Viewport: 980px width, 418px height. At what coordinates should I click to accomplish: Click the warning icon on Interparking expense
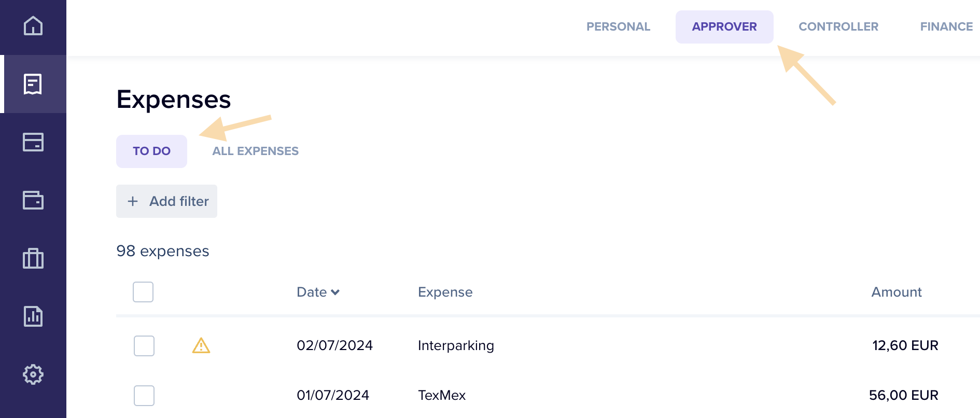click(x=201, y=345)
